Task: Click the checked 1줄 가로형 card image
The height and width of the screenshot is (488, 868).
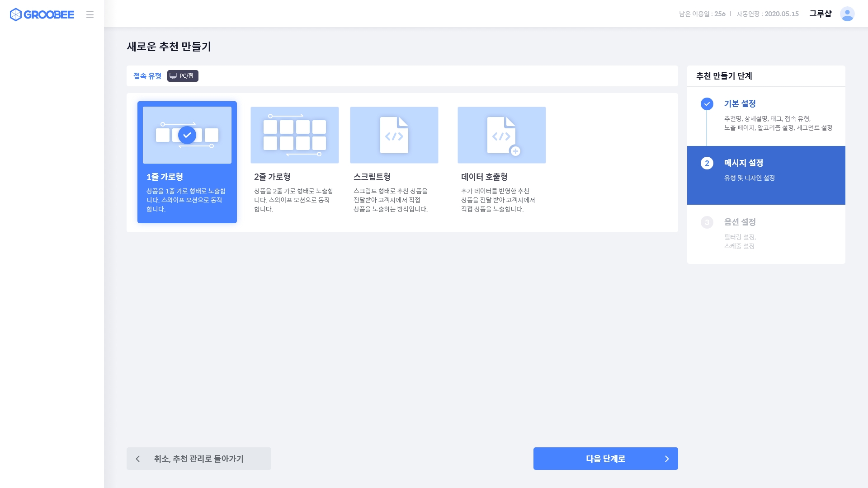Action: [x=187, y=135]
